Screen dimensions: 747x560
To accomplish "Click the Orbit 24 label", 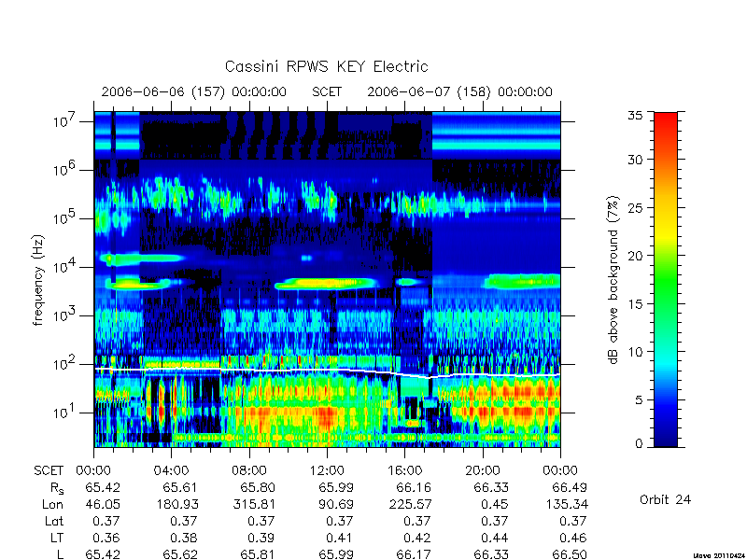I will point(665,499).
